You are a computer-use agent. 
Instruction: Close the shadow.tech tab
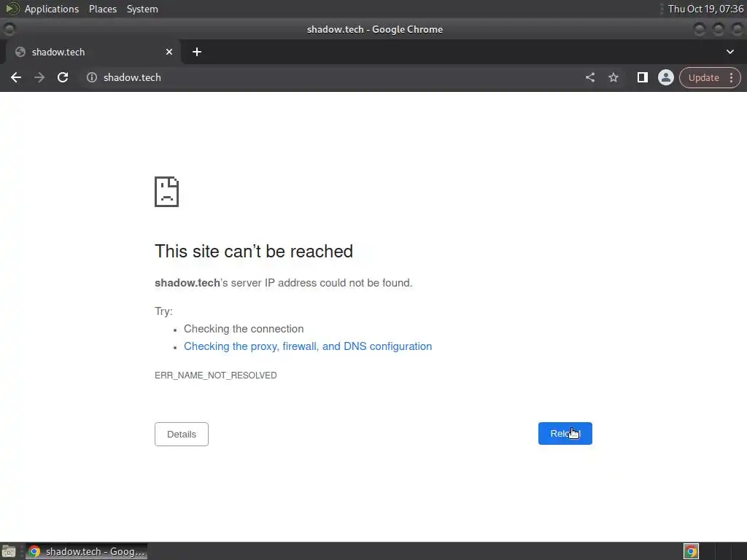[169, 52]
